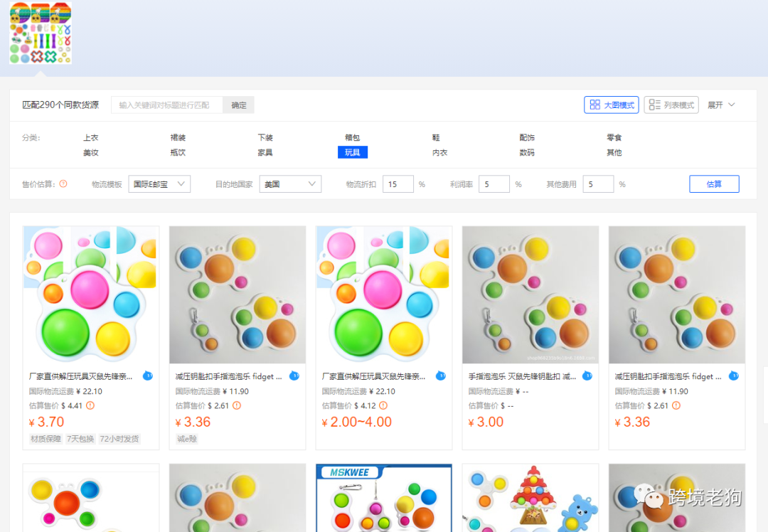
Task: Select the 数码 category
Action: (x=527, y=152)
